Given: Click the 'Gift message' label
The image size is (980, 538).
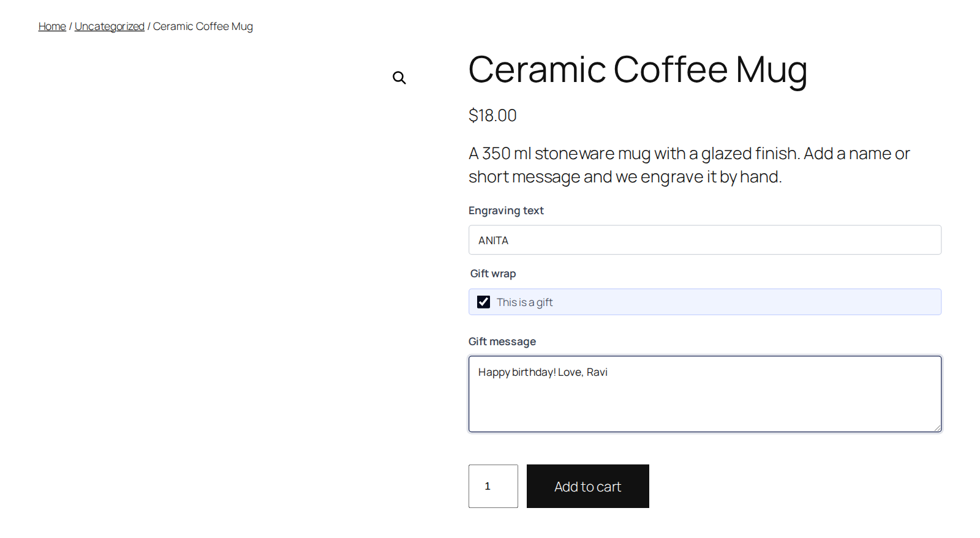Looking at the screenshot, I should pyautogui.click(x=502, y=342).
